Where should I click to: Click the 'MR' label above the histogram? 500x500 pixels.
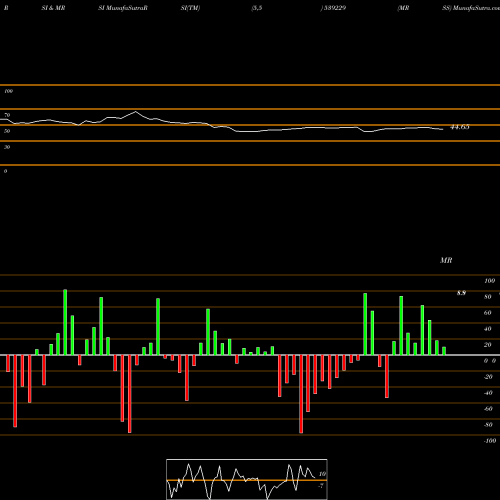[x=446, y=260]
